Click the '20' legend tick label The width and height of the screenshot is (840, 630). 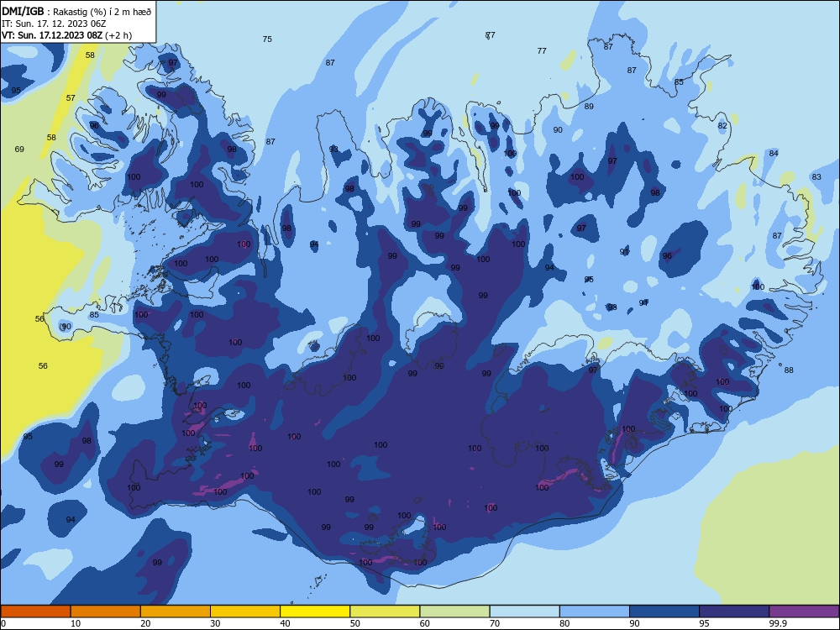[x=145, y=623]
